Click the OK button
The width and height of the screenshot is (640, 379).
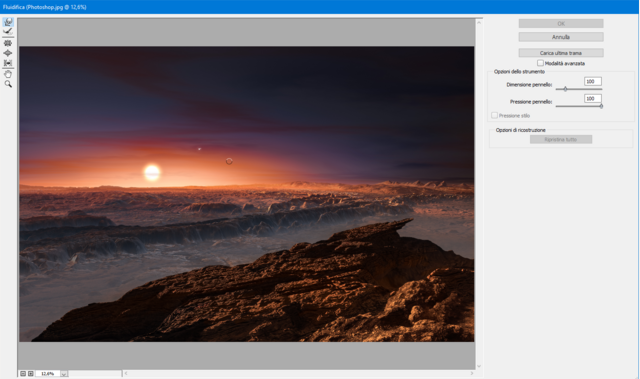point(561,24)
